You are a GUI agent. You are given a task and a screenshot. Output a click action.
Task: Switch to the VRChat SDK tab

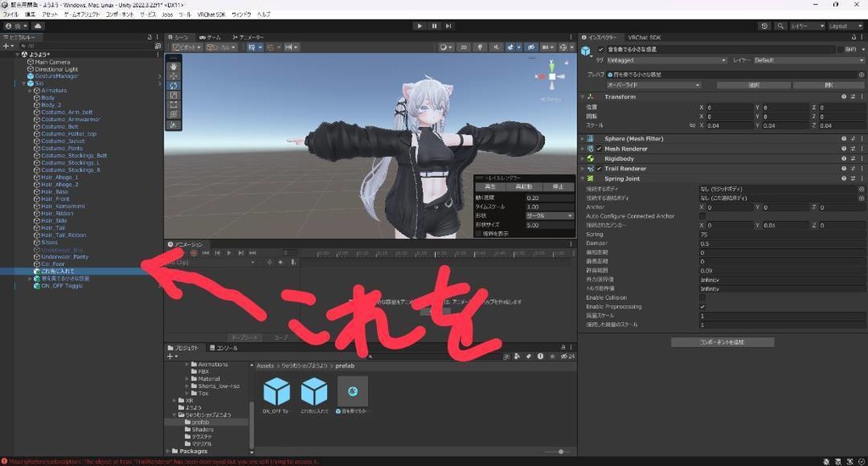click(644, 37)
